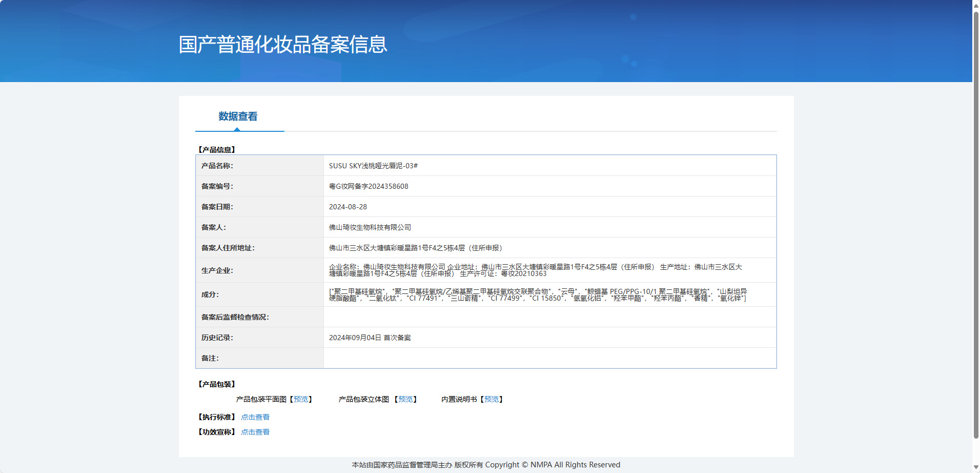Image resolution: width=980 pixels, height=473 pixels.
Task: Click the 备案人: row label
Action: point(214,227)
